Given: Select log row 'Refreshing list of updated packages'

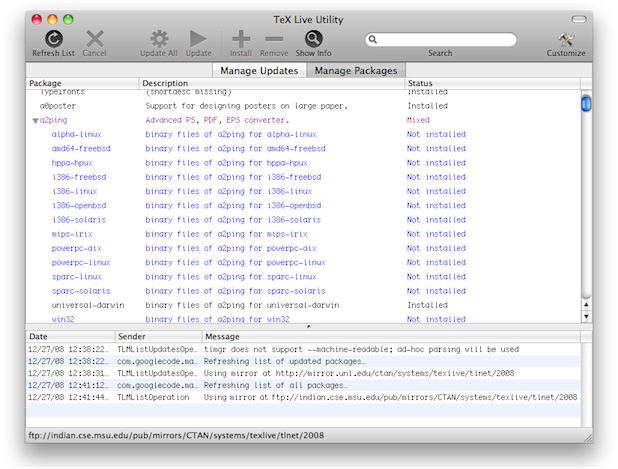Looking at the screenshot, I should (303, 361).
